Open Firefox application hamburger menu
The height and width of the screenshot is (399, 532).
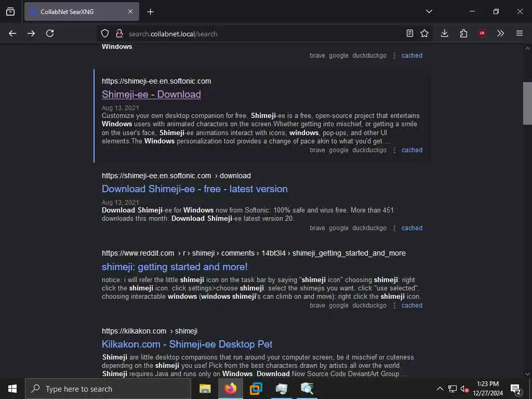[520, 33]
